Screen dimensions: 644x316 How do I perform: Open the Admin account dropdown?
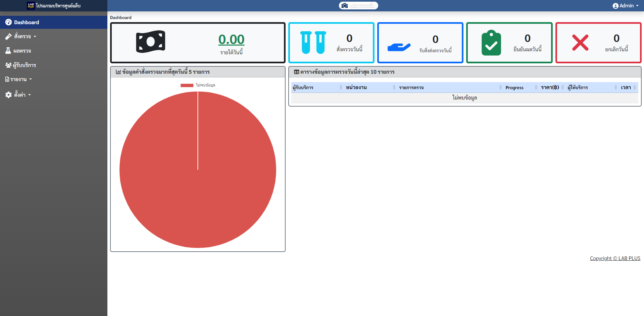point(626,6)
